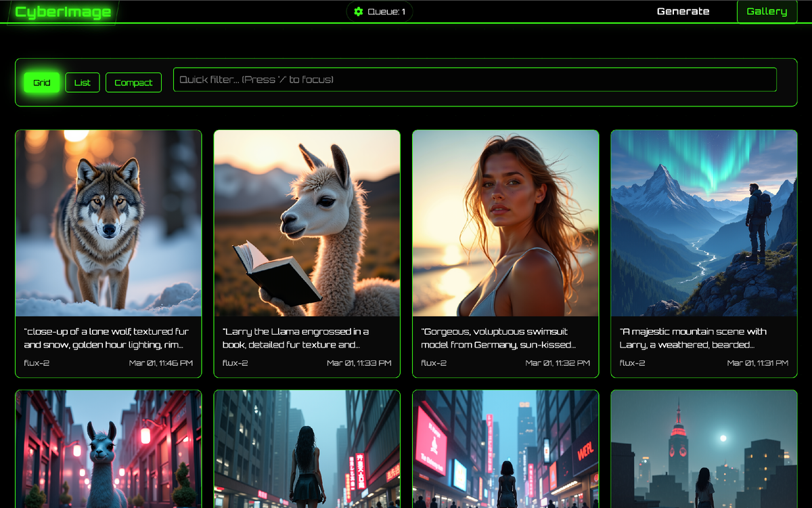The width and height of the screenshot is (812, 508).
Task: Click the Queue: 1 status indicator
Action: [380, 12]
